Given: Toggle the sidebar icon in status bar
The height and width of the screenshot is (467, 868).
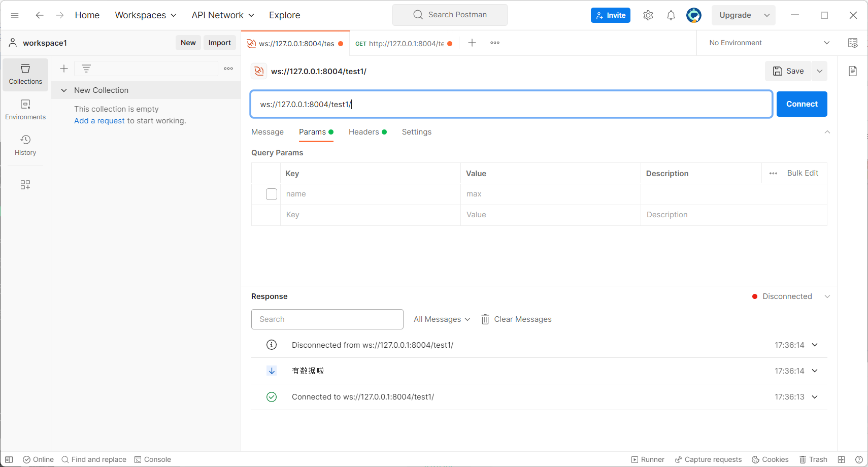Looking at the screenshot, I should coord(9,459).
